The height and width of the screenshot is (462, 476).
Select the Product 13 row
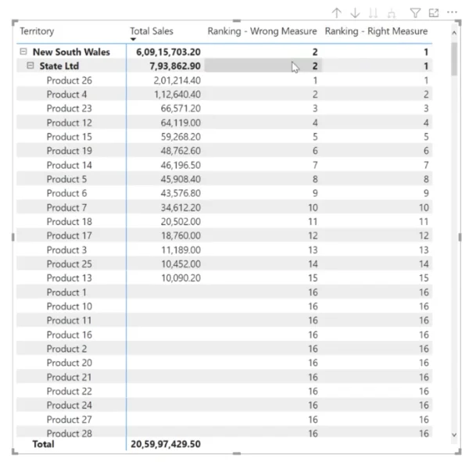224,278
